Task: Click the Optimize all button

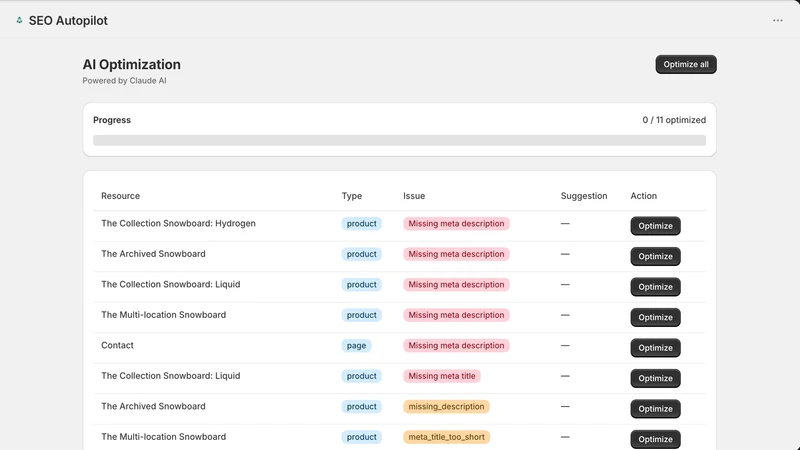Action: tap(686, 64)
